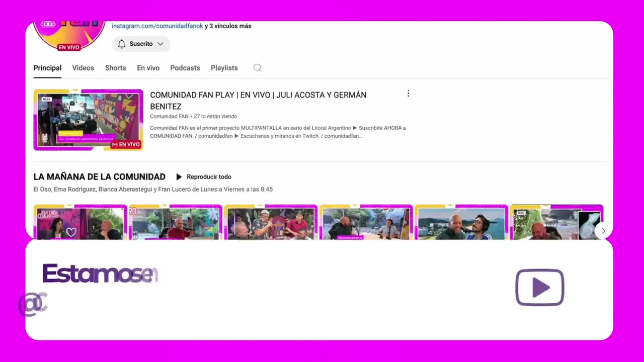Open third video thumbnail in La Mañana row
The width and height of the screenshot is (644, 362).
click(x=271, y=222)
